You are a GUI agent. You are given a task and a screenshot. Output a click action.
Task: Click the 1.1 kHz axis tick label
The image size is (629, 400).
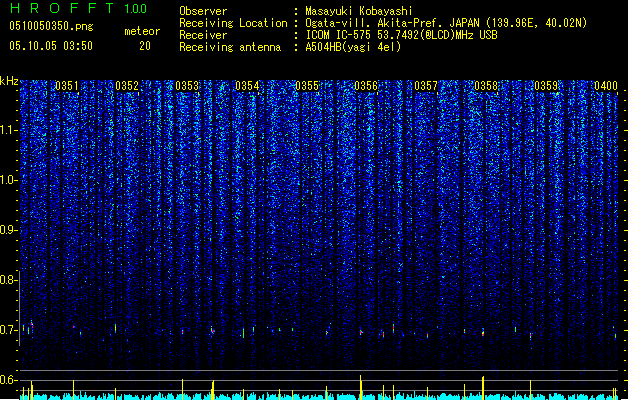tap(8, 131)
